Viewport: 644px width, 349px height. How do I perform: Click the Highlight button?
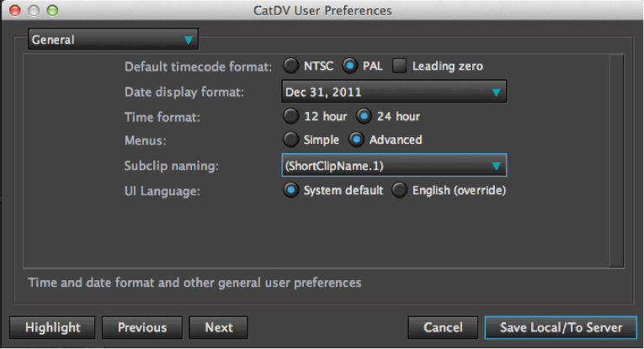point(52,327)
